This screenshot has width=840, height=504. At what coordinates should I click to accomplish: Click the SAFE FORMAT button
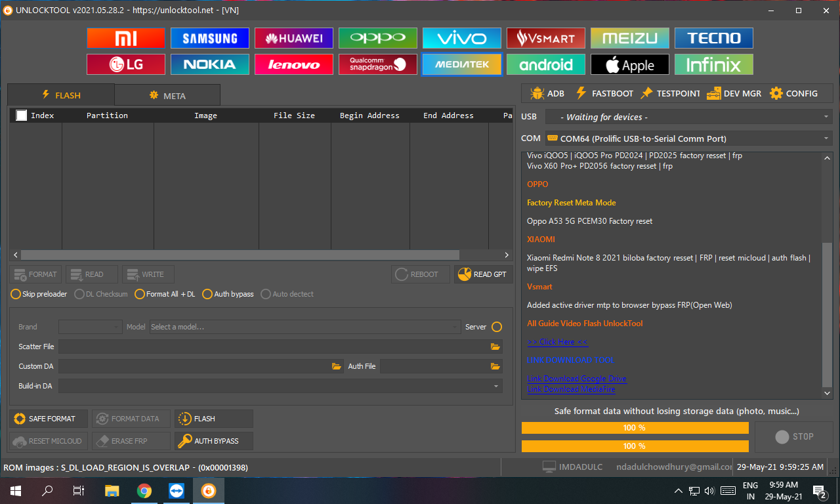point(48,419)
